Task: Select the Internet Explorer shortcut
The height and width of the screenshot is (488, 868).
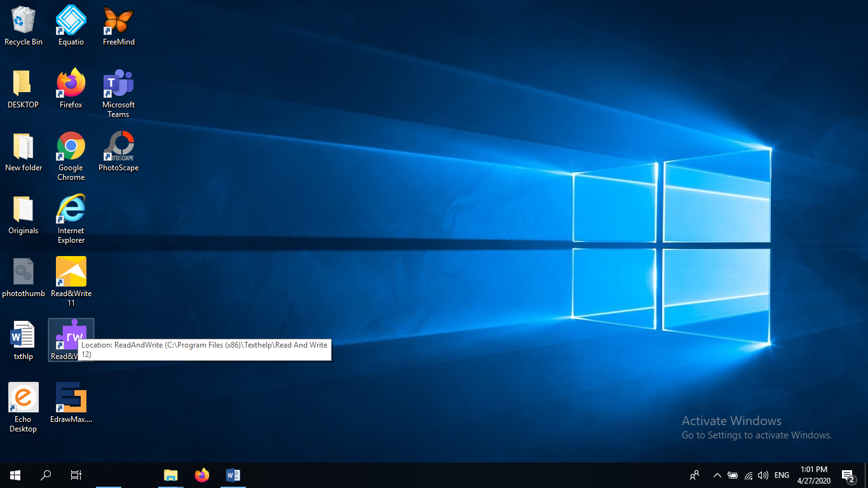Action: (x=71, y=219)
